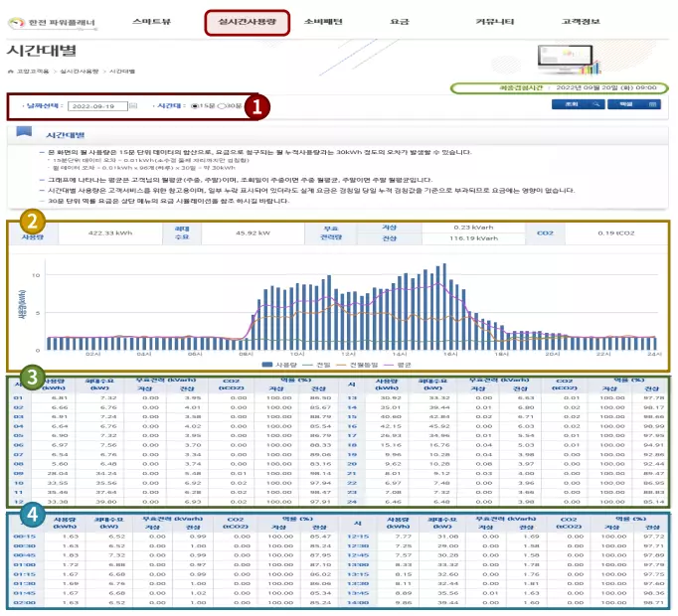
Task: Click the tallest usage bar near 16시 in the chart
Action: pos(444,306)
